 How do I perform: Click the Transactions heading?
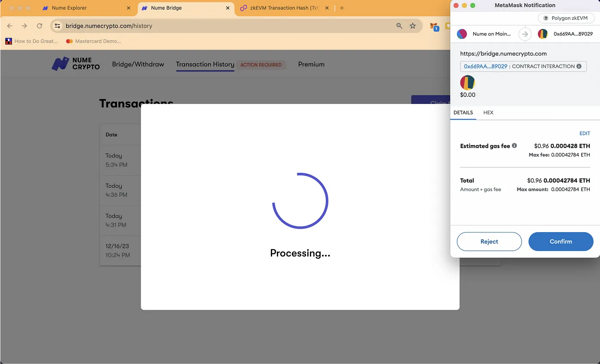point(136,103)
